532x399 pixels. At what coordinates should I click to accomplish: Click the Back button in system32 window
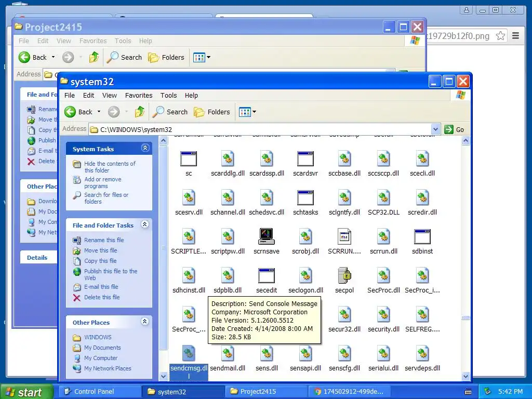click(79, 112)
